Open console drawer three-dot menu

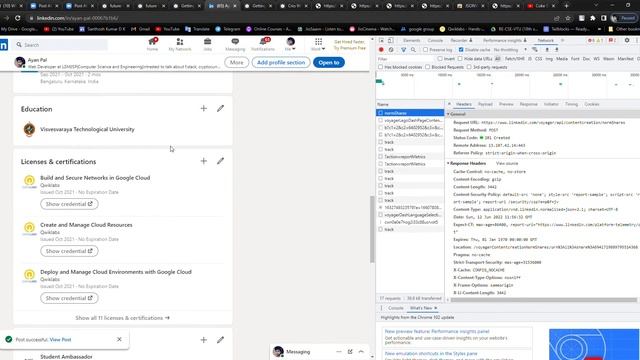point(381,308)
